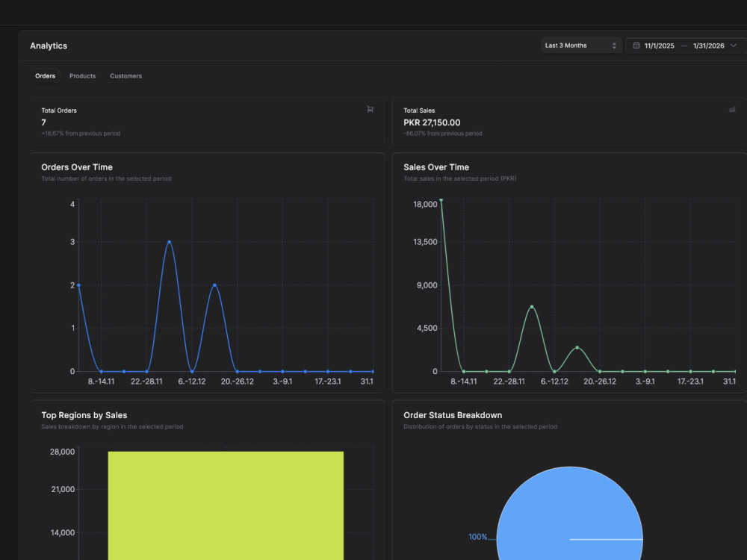The height and width of the screenshot is (560, 747).
Task: Expand the date range picker chevron
Action: coord(734,46)
